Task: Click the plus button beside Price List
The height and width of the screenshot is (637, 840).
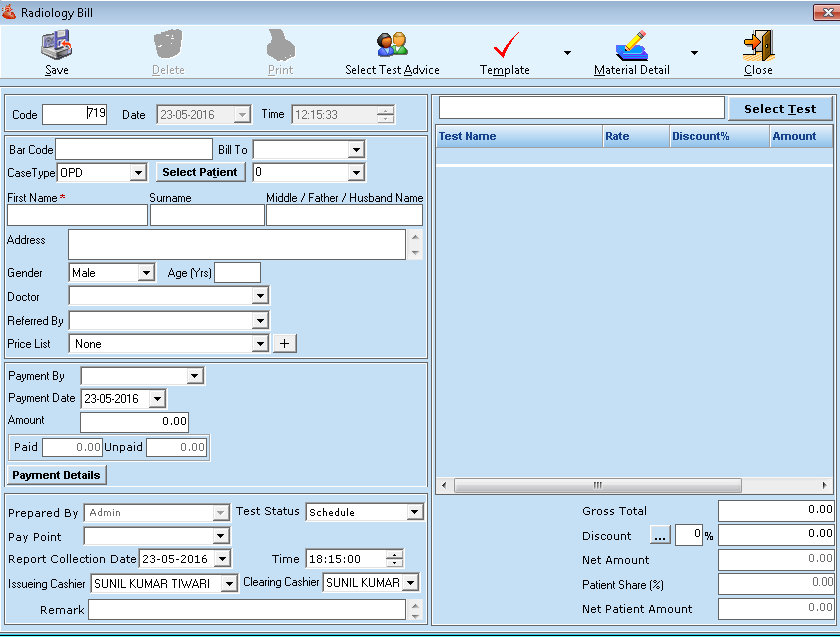Action: [285, 344]
